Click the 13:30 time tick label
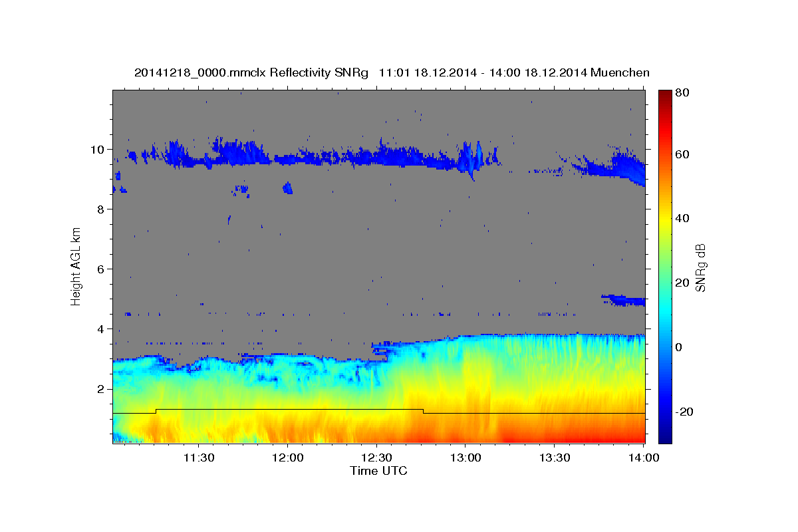798x532 pixels. pyautogui.click(x=555, y=458)
